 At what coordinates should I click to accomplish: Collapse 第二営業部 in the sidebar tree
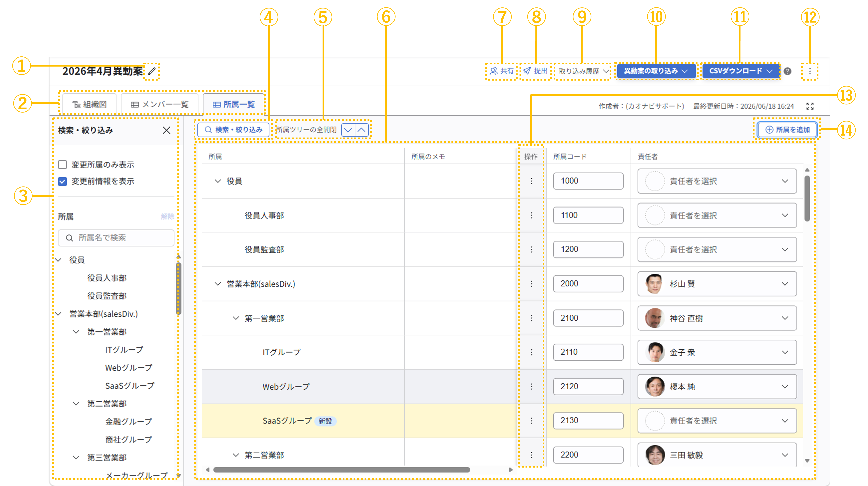[76, 403]
